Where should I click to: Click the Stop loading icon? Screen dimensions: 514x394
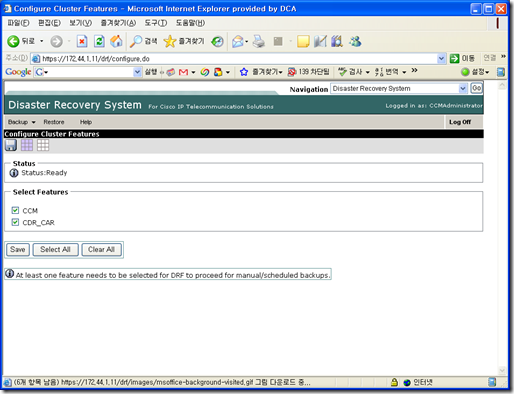pyautogui.click(x=82, y=41)
